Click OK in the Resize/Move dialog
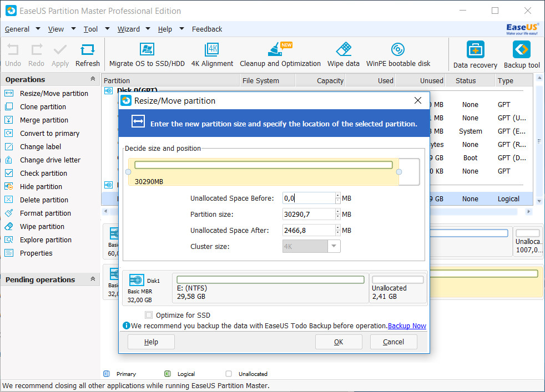The height and width of the screenshot is (392, 545). click(x=339, y=342)
